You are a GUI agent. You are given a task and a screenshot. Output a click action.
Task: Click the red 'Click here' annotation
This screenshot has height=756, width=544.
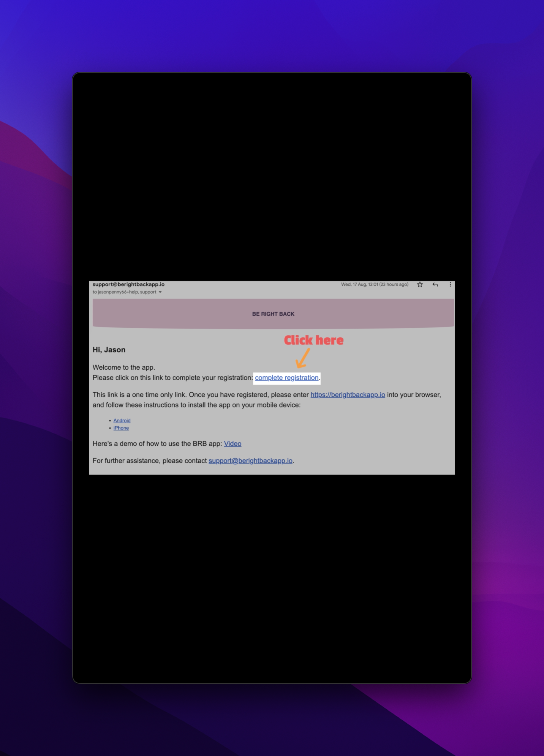click(x=313, y=340)
